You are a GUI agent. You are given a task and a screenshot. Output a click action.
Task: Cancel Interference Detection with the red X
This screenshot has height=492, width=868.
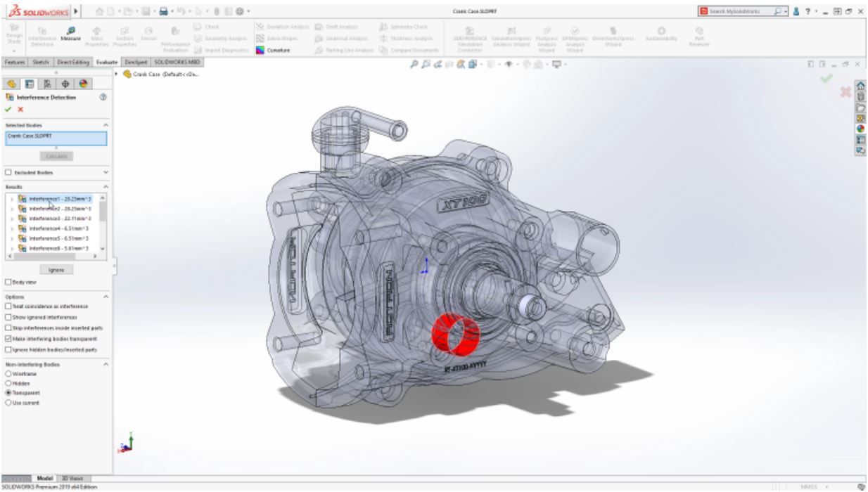click(x=20, y=110)
